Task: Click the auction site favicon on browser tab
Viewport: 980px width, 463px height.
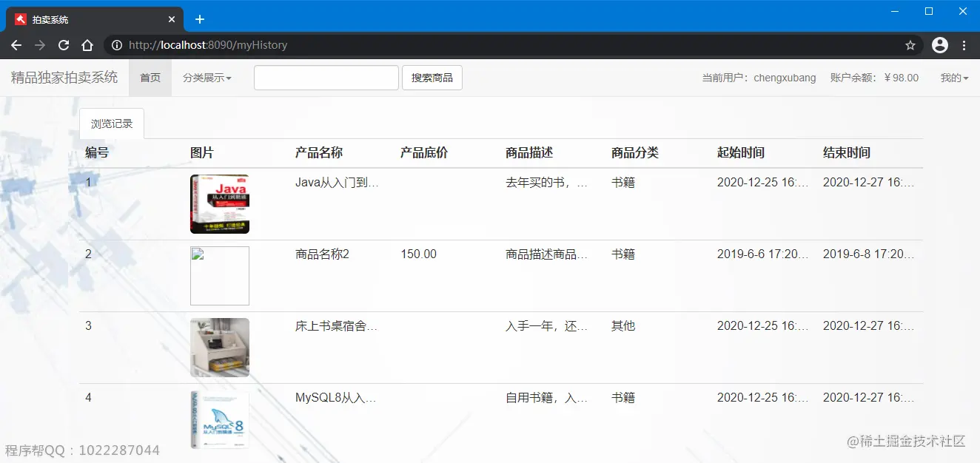Action: click(x=19, y=18)
